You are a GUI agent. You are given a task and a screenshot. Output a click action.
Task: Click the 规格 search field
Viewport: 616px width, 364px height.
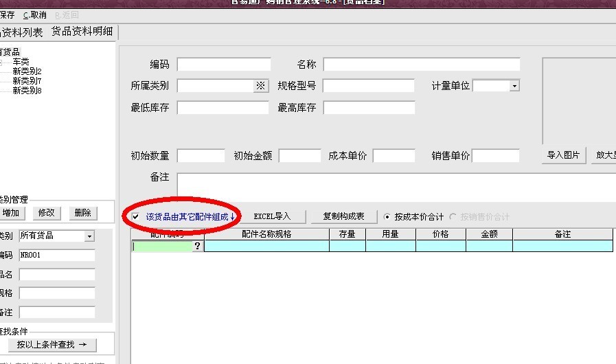tap(57, 293)
